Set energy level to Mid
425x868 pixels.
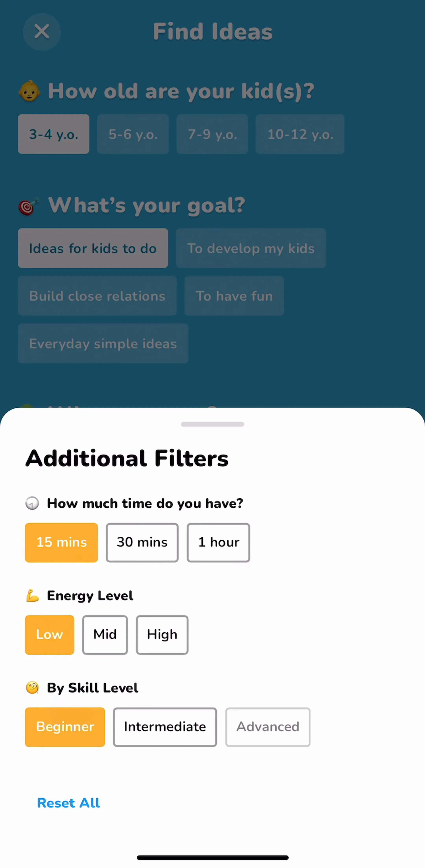coord(105,635)
